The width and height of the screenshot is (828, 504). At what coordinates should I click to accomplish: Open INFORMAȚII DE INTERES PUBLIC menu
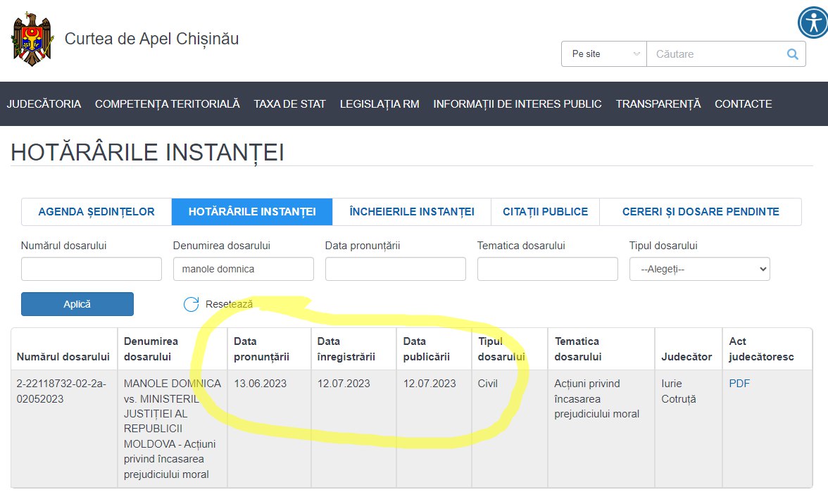(517, 104)
